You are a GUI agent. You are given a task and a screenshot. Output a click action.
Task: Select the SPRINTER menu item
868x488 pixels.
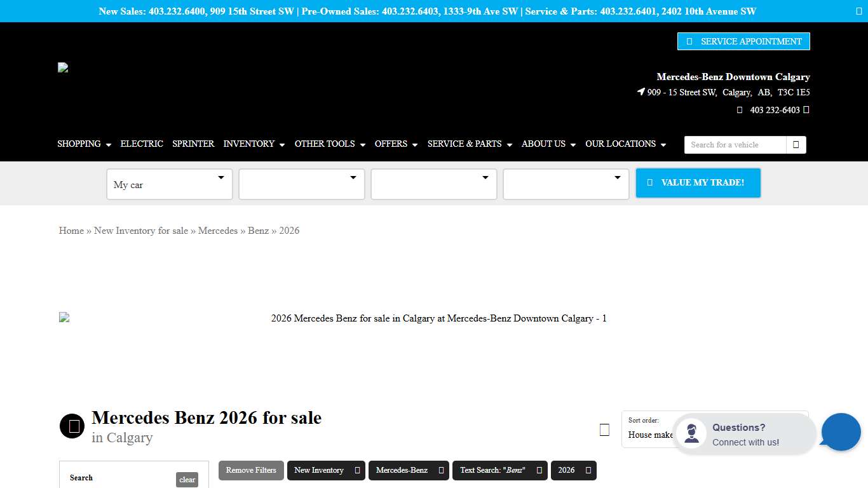[x=193, y=144]
